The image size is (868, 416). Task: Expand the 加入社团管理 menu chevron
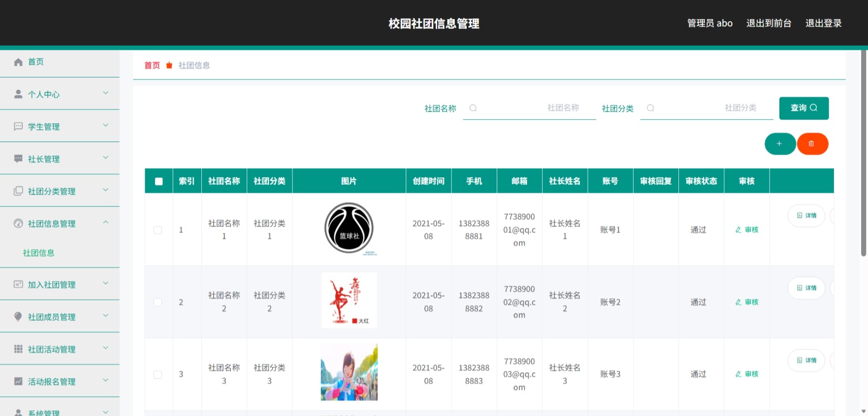coord(105,283)
